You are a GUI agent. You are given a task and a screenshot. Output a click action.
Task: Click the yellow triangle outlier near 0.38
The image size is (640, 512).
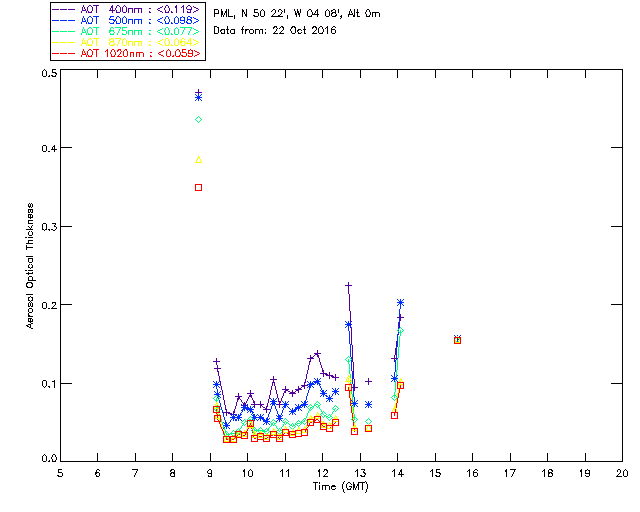[198, 160]
